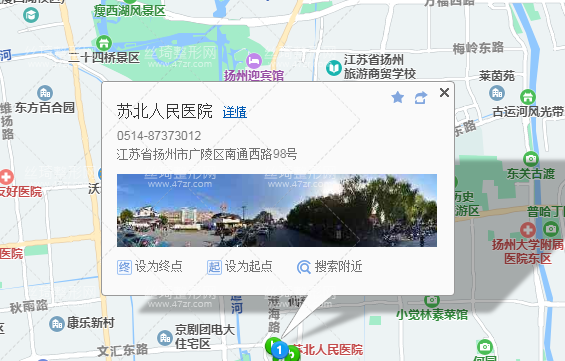Click the 江苏省扬州旅游商贸学校 school icon
This screenshot has width=565, height=361.
pyautogui.click(x=334, y=68)
